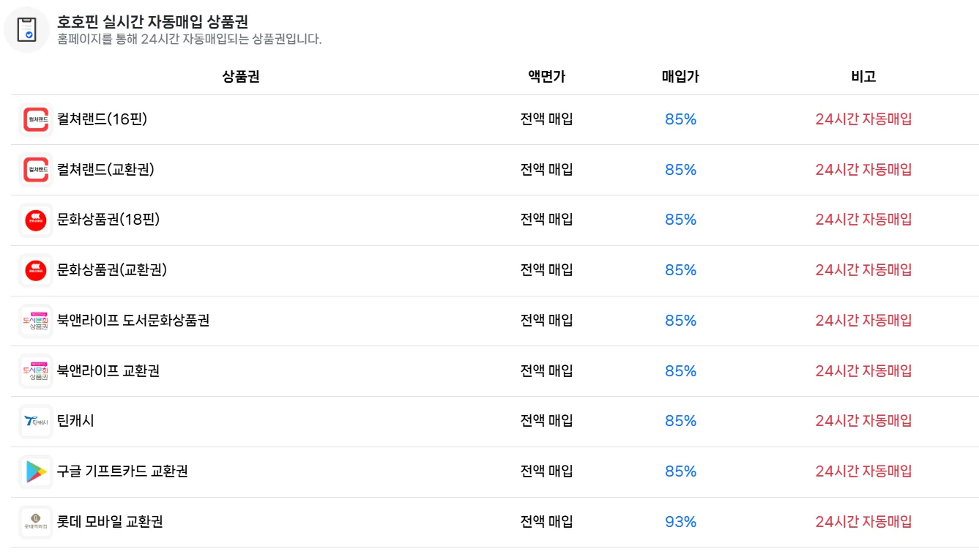979x560 pixels.
Task: Select 구글 기프트카드 교환권 product name
Action: click(x=122, y=471)
